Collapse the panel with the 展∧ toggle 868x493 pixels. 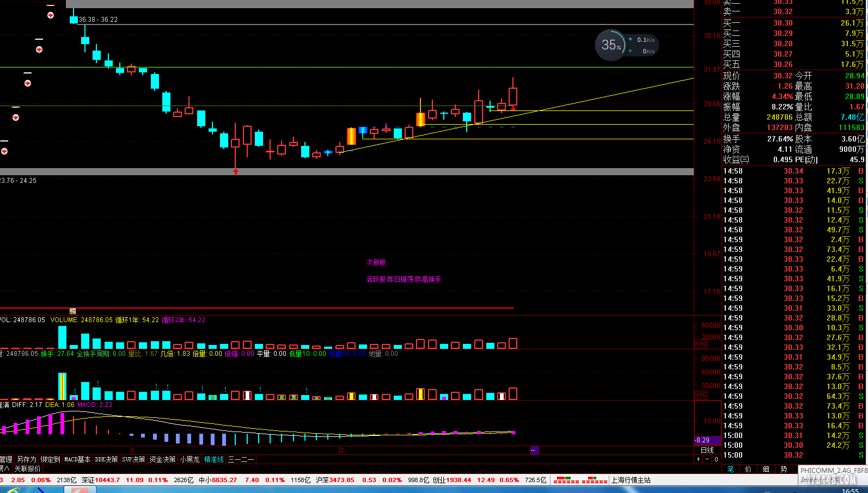point(5,469)
